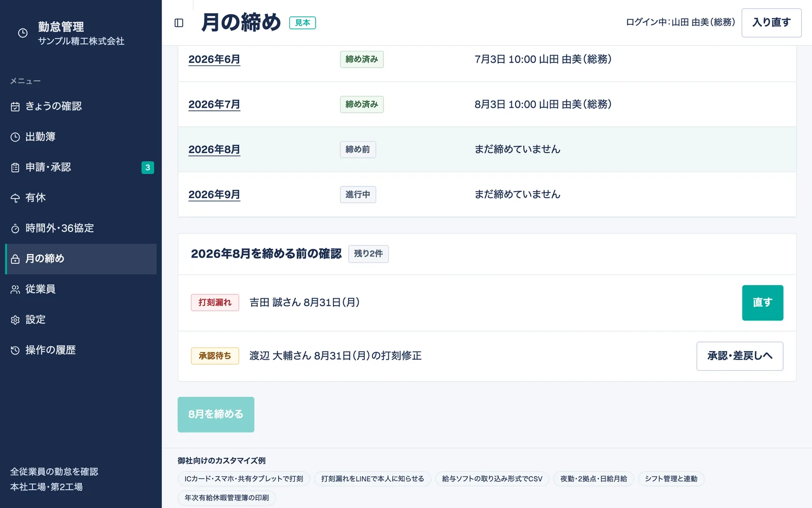Click the シフト管理と連動 chip
The height and width of the screenshot is (508, 812).
coord(671,479)
